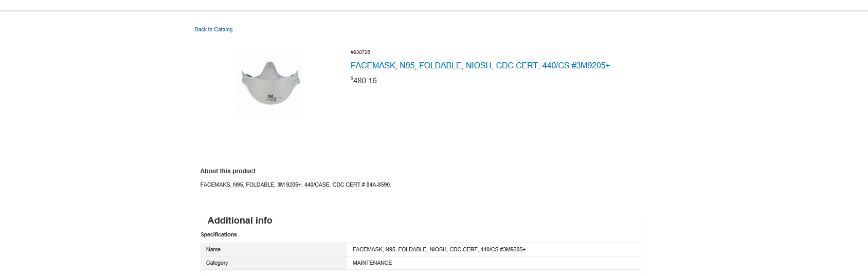Image resolution: width=868 pixels, height=276 pixels.
Task: Select the MAINTENANCE category value
Action: click(x=372, y=263)
